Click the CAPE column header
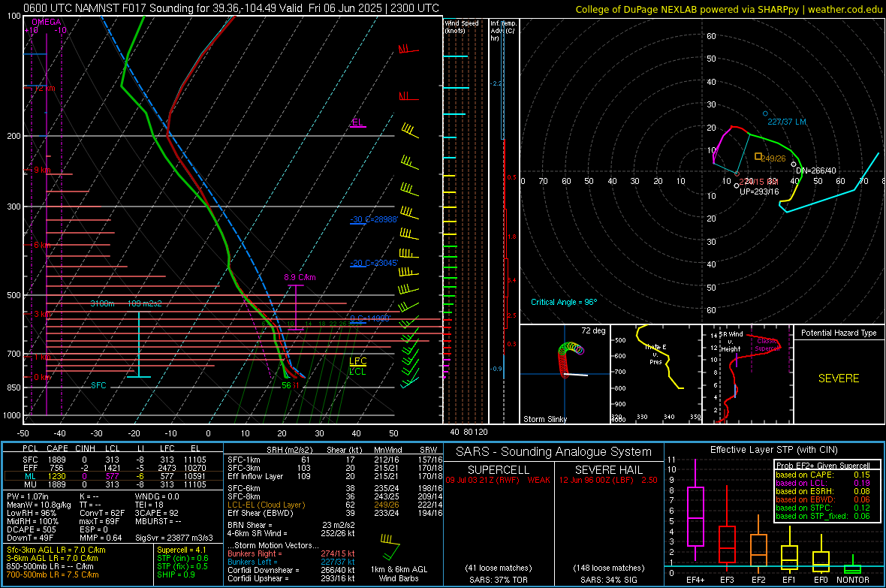 point(57,448)
